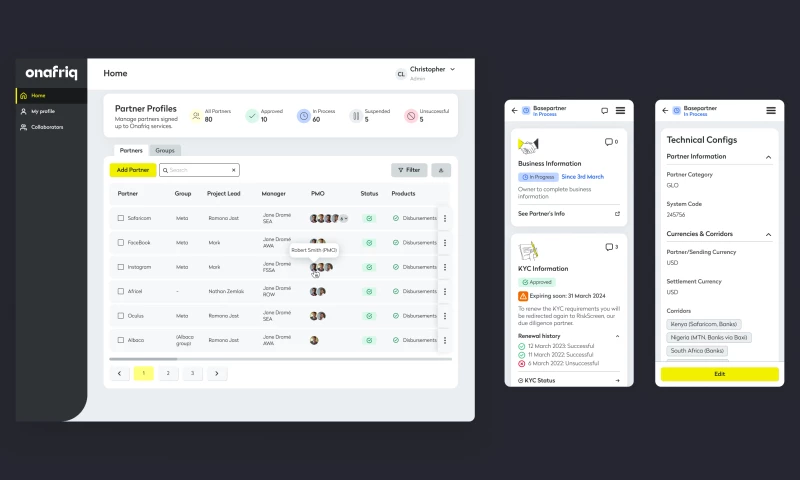Switch to the Groups tab
This screenshot has height=480, width=800.
[165, 150]
